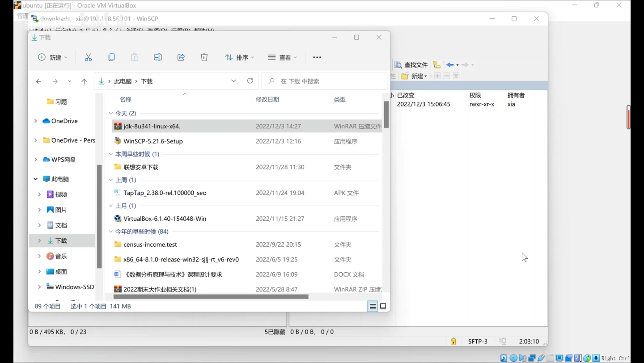Open the Share icon in the toolbar

181,57
